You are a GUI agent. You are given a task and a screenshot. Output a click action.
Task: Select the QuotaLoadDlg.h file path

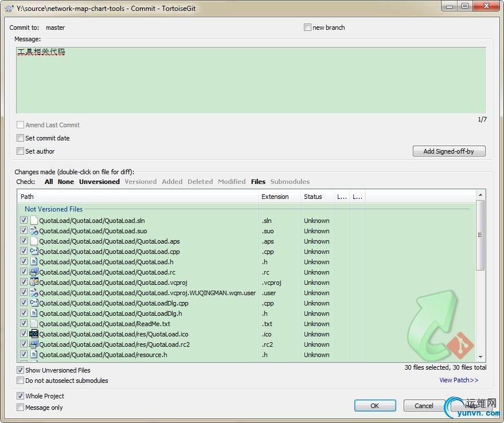(x=111, y=314)
